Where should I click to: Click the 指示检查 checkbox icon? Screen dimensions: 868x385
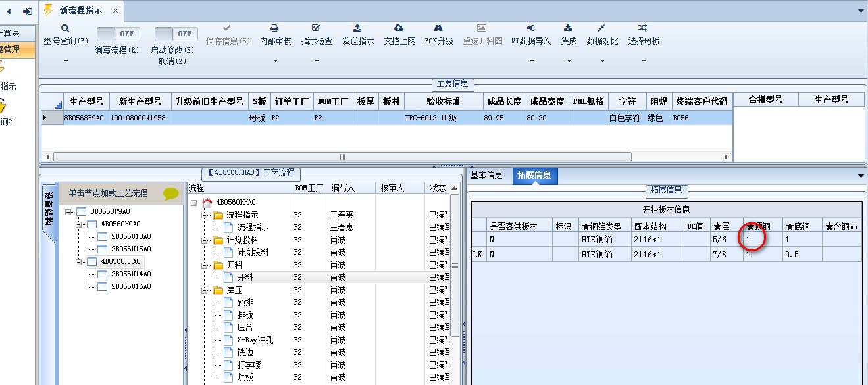click(316, 28)
